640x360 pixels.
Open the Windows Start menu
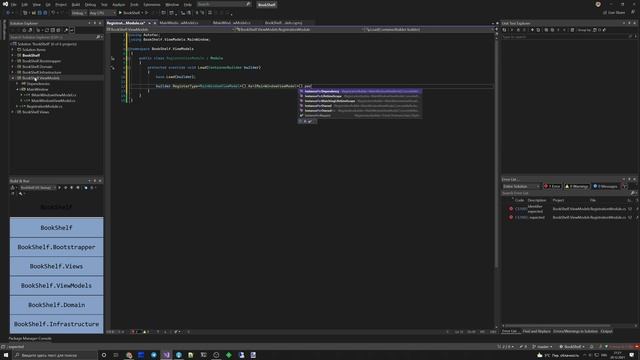pyautogui.click(x=6, y=355)
